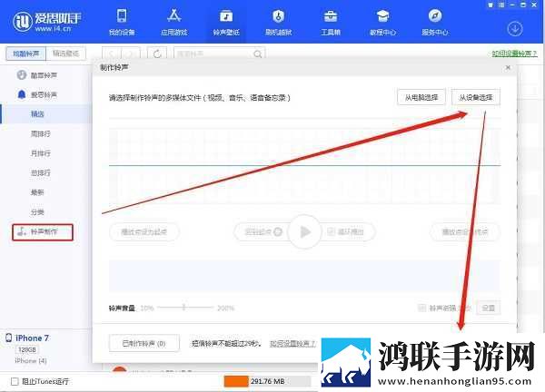This screenshot has width=545, height=392.
Task: Click 从电脑选择 (choose from computer) button
Action: 421,98
